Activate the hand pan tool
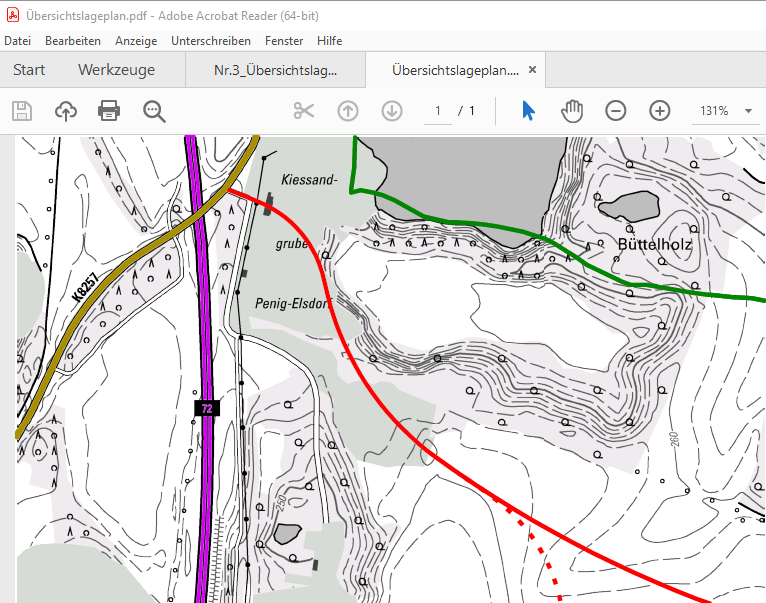 pyautogui.click(x=572, y=111)
